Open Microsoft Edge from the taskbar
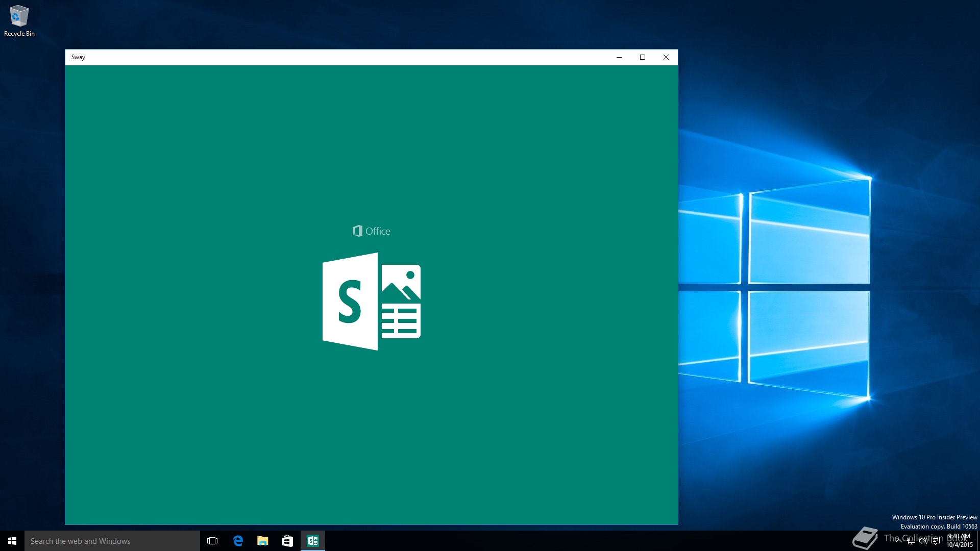Image resolution: width=980 pixels, height=551 pixels. [238, 541]
